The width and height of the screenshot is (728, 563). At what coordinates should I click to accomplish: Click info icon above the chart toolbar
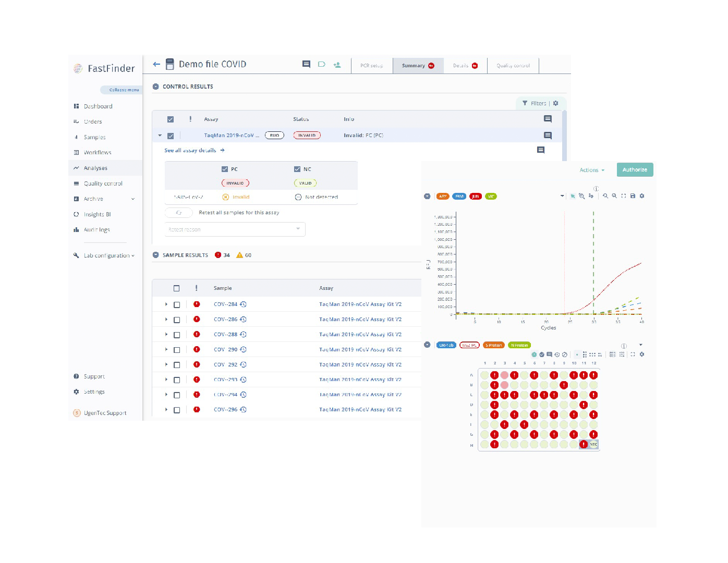click(x=596, y=189)
